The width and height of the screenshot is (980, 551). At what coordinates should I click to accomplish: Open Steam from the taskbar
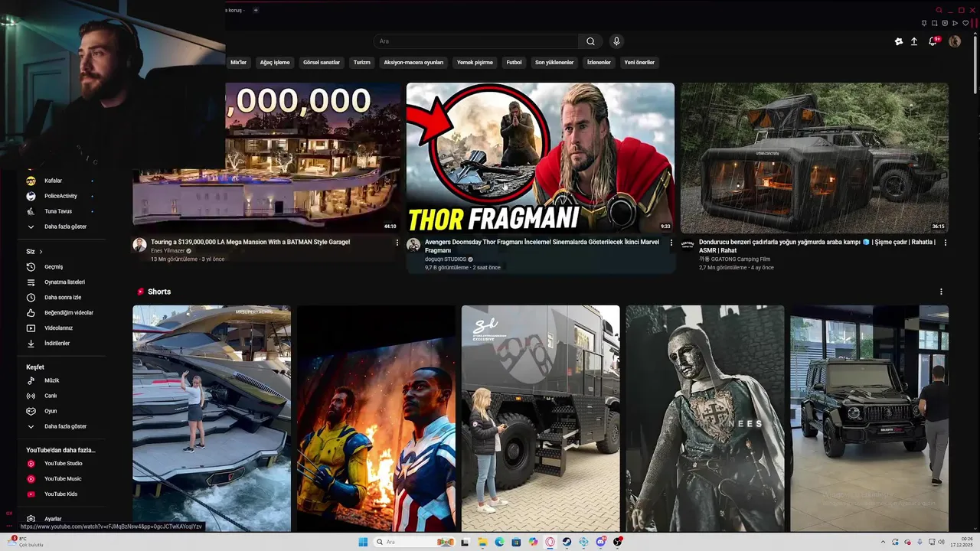(x=567, y=542)
